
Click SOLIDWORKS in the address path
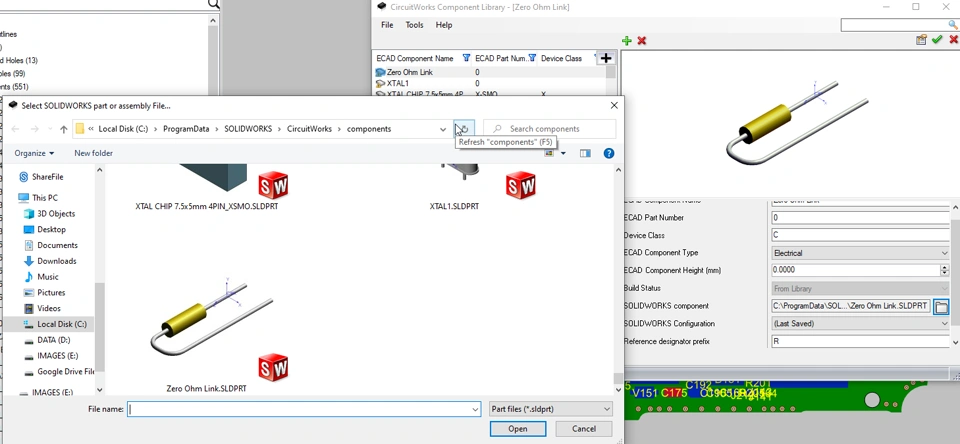point(248,129)
